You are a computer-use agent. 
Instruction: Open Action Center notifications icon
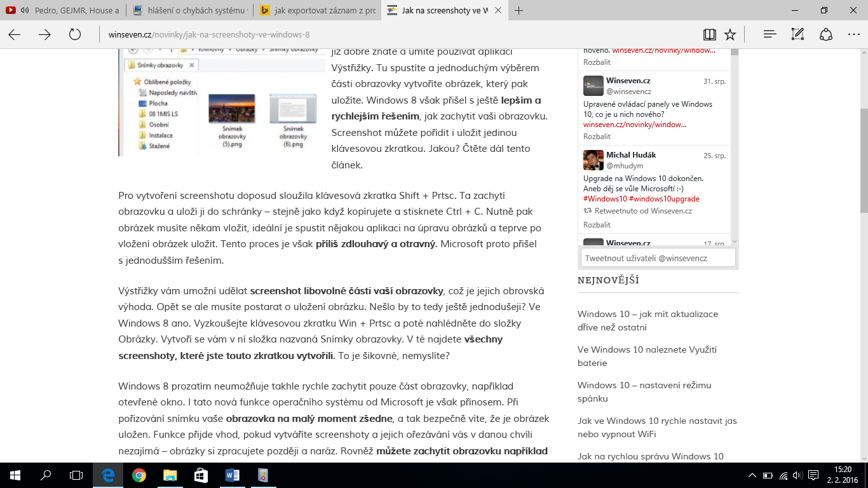tap(813, 475)
